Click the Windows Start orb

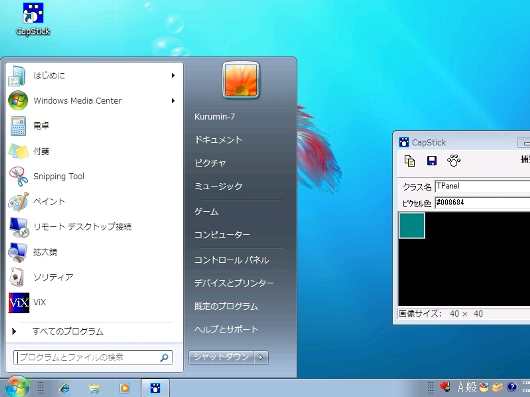click(16, 388)
